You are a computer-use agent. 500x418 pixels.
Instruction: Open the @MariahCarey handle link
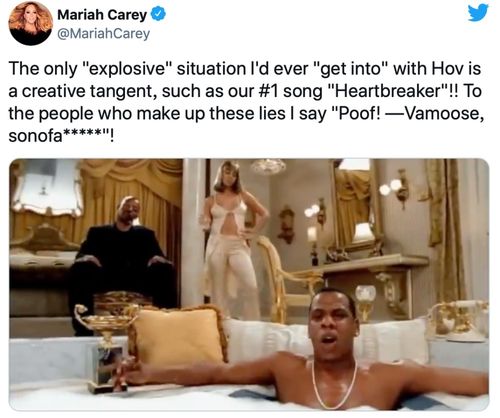(x=104, y=34)
